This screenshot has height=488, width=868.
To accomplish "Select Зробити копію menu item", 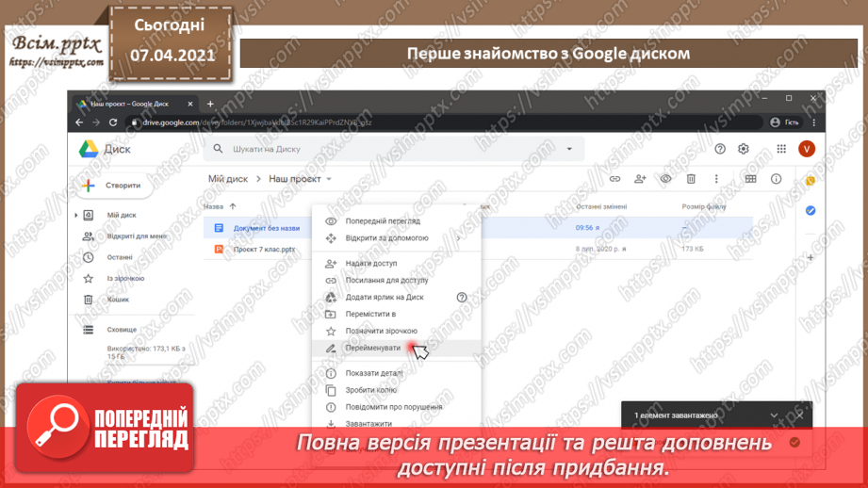I will pos(397,390).
